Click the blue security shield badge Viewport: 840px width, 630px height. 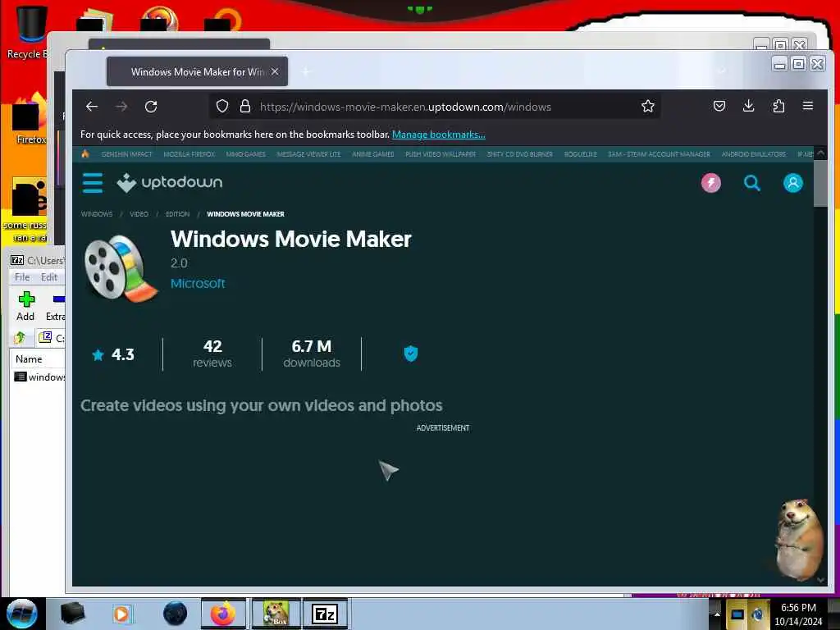[411, 354]
